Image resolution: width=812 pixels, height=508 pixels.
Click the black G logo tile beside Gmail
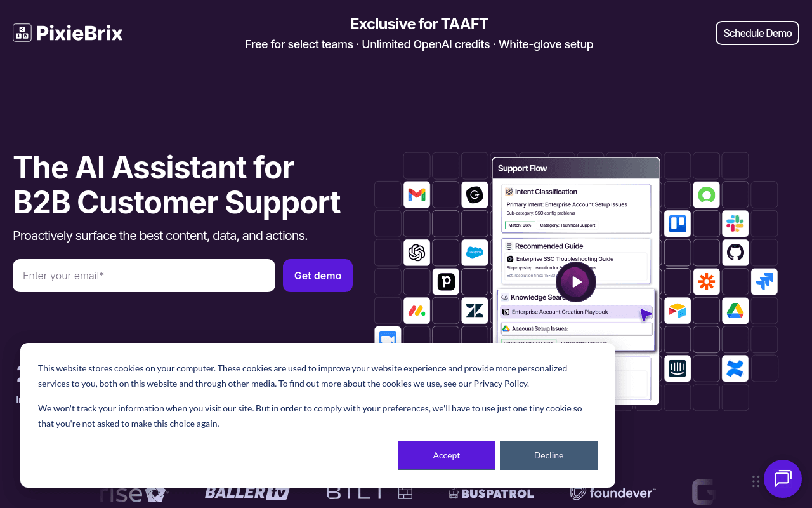475,195
